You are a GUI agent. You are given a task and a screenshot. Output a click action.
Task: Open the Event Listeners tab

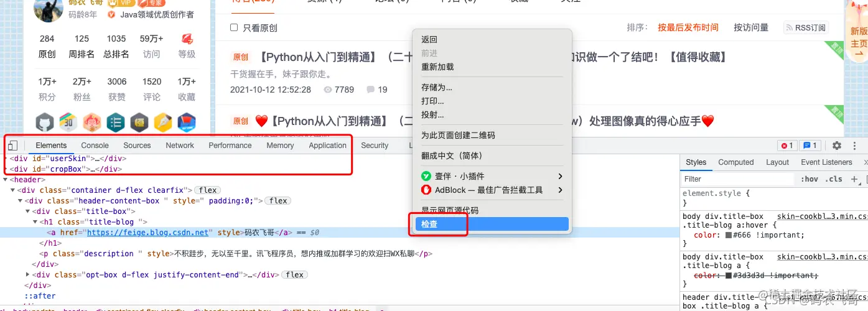point(826,162)
